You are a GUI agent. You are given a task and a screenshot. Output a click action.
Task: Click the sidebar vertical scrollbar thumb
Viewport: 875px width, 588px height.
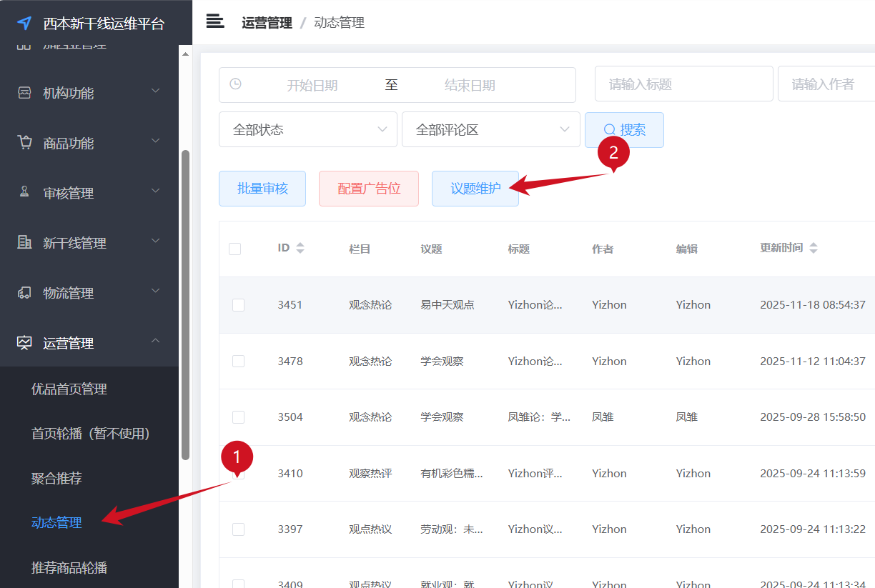pos(185,304)
